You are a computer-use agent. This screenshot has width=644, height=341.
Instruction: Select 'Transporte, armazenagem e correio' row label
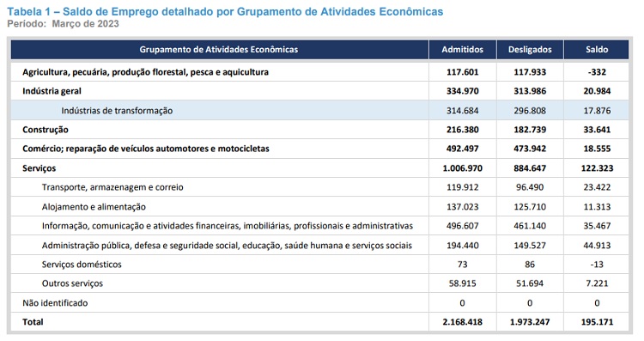pyautogui.click(x=112, y=187)
